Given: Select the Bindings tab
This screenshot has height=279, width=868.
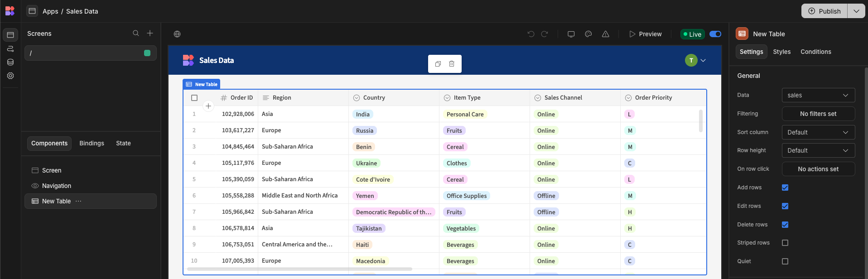Looking at the screenshot, I should 92,143.
